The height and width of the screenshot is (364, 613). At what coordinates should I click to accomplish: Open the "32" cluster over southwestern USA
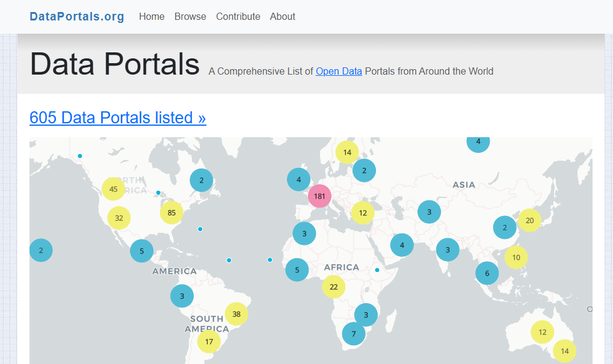pyautogui.click(x=119, y=218)
